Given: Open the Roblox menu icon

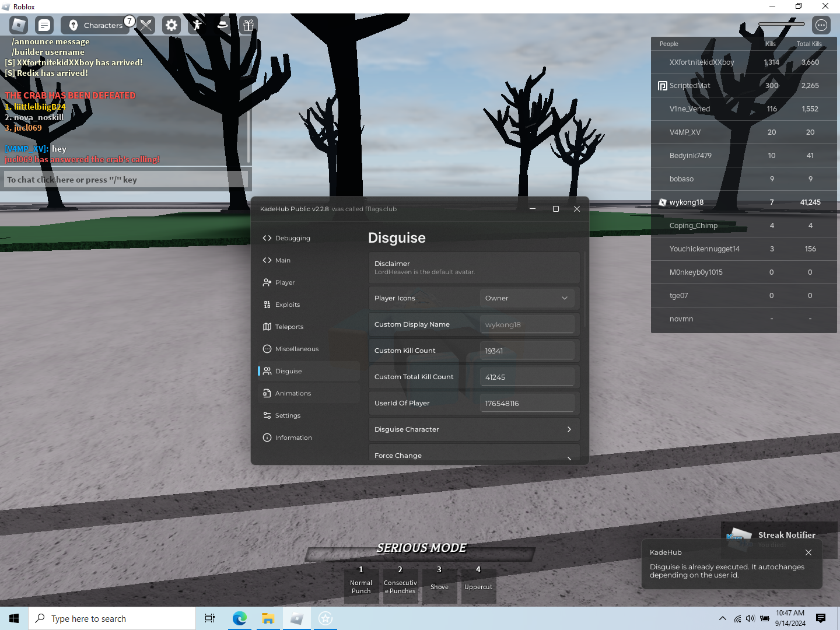Looking at the screenshot, I should pos(19,25).
